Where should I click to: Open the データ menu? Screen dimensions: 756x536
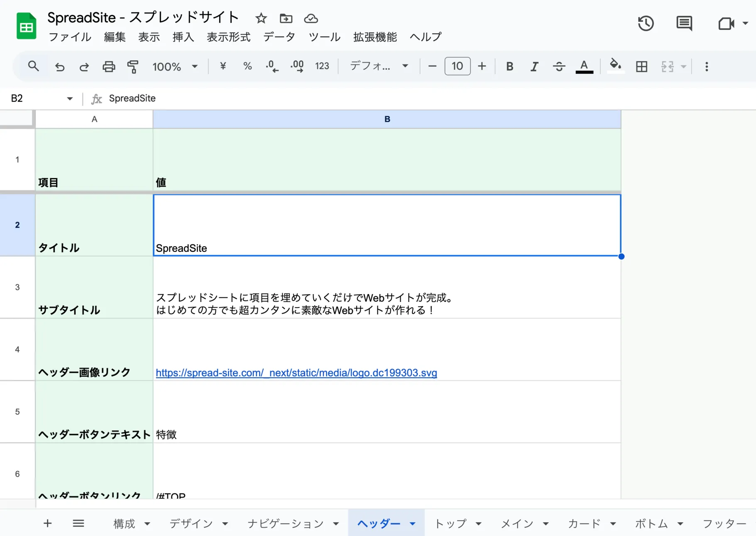[x=279, y=37]
